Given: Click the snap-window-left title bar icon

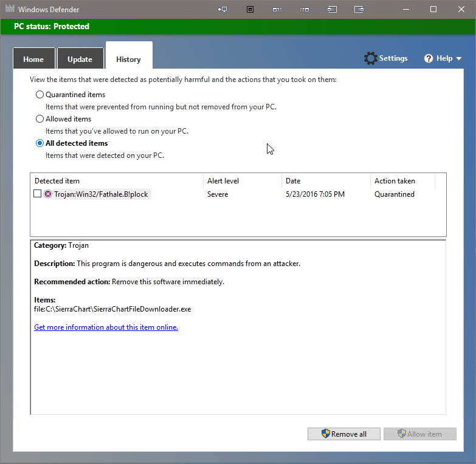Looking at the screenshot, I should [x=332, y=9].
